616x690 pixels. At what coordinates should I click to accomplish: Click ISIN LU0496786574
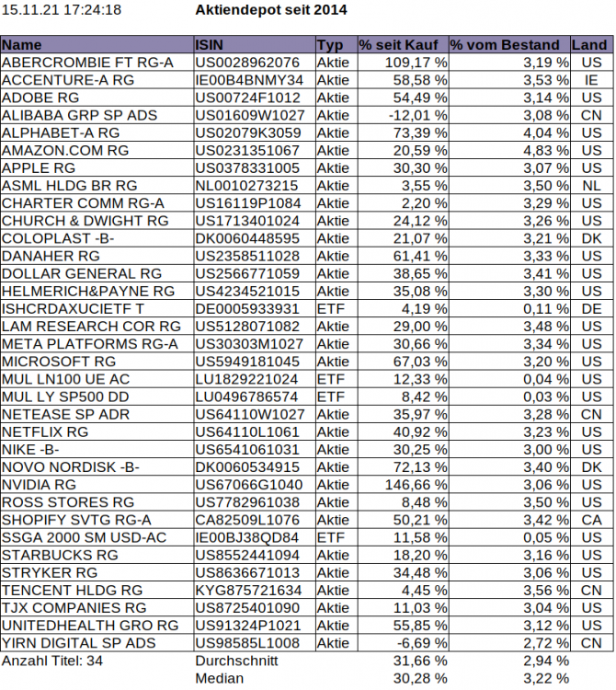(254, 397)
